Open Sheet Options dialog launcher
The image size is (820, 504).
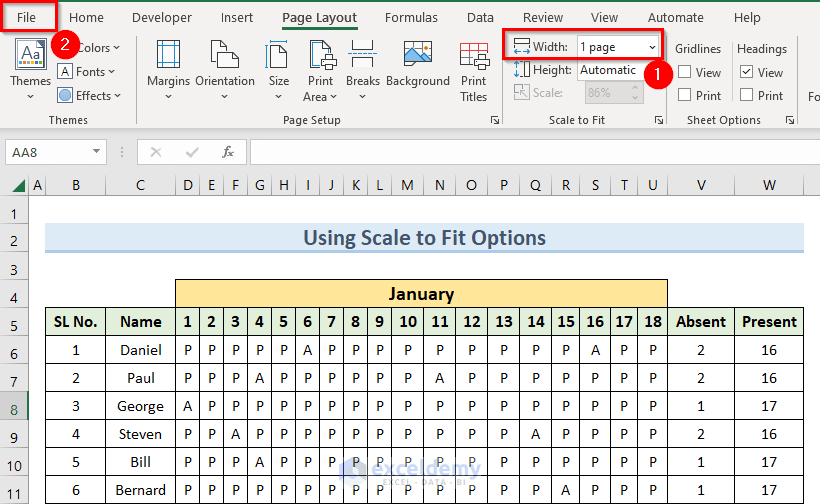(790, 120)
